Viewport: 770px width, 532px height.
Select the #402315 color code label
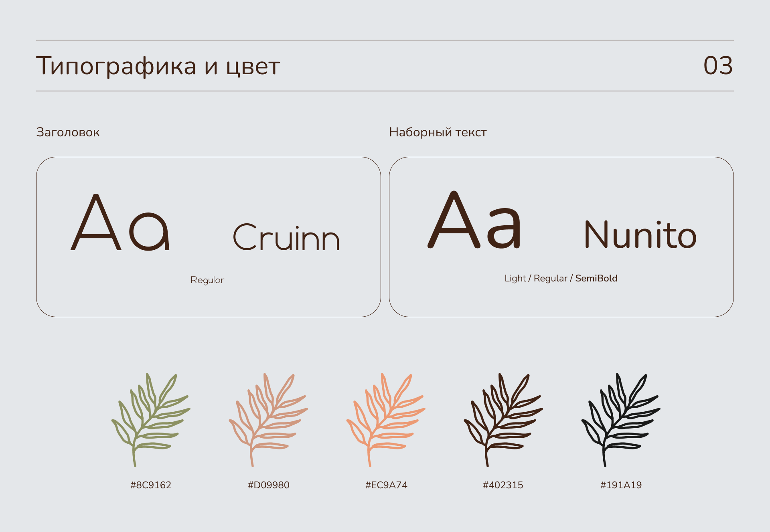pos(503,485)
